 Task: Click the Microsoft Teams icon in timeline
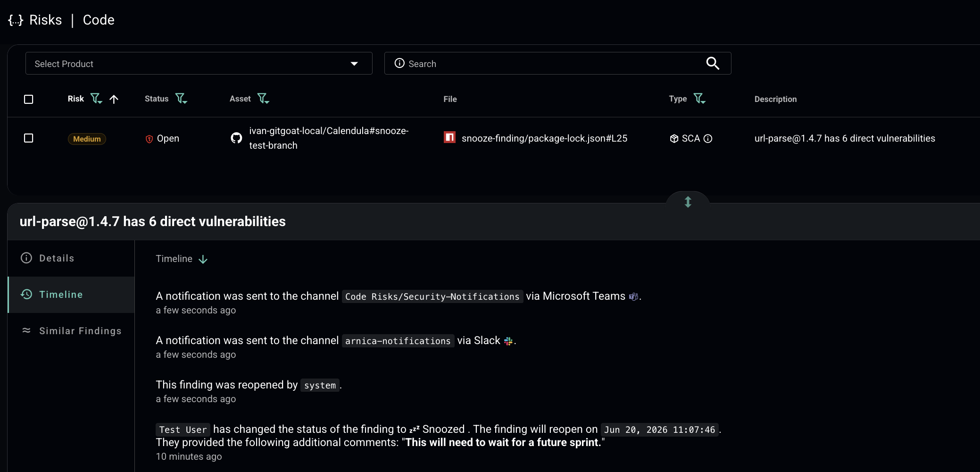[x=633, y=296]
